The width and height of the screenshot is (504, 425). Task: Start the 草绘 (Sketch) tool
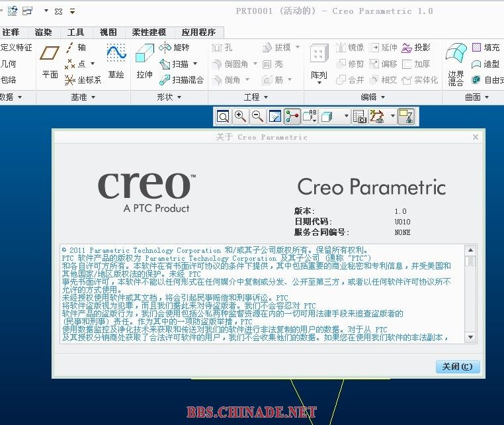pyautogui.click(x=116, y=62)
